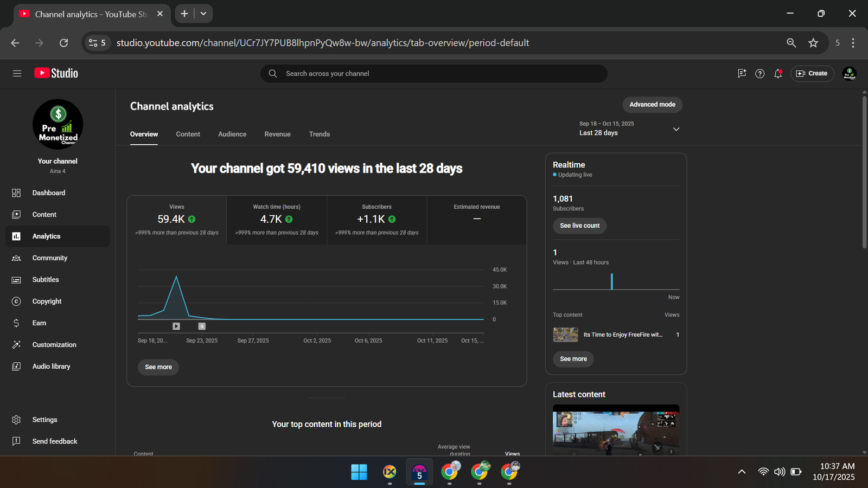Click the Shorts marker under the chart
This screenshot has width=868, height=488.
point(202,326)
